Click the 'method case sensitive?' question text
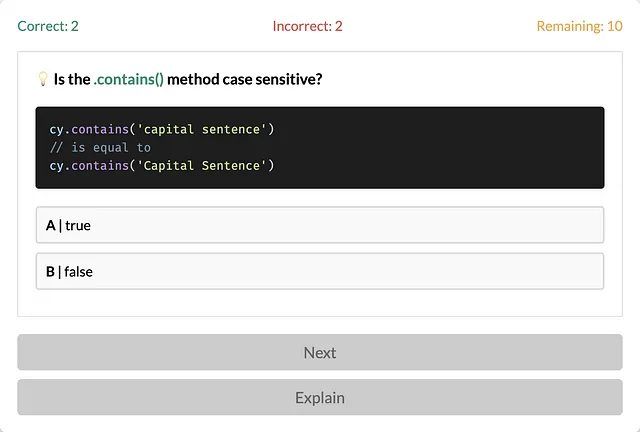 click(244, 79)
